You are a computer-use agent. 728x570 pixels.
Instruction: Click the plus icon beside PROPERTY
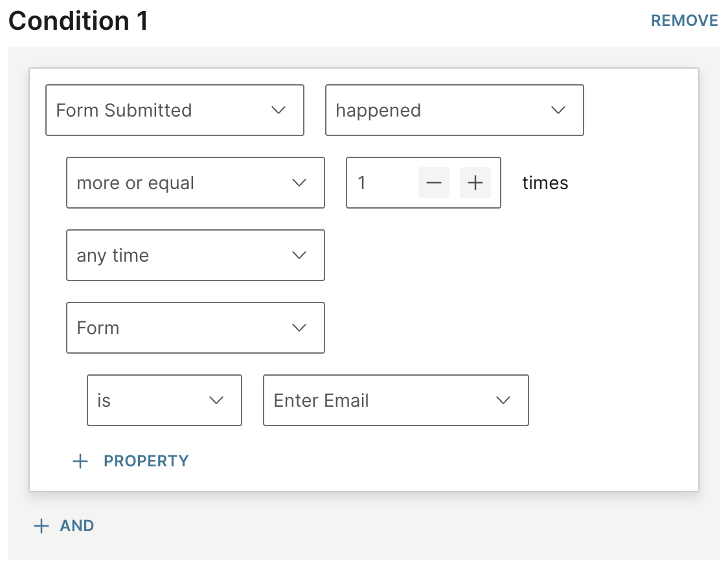click(x=80, y=461)
